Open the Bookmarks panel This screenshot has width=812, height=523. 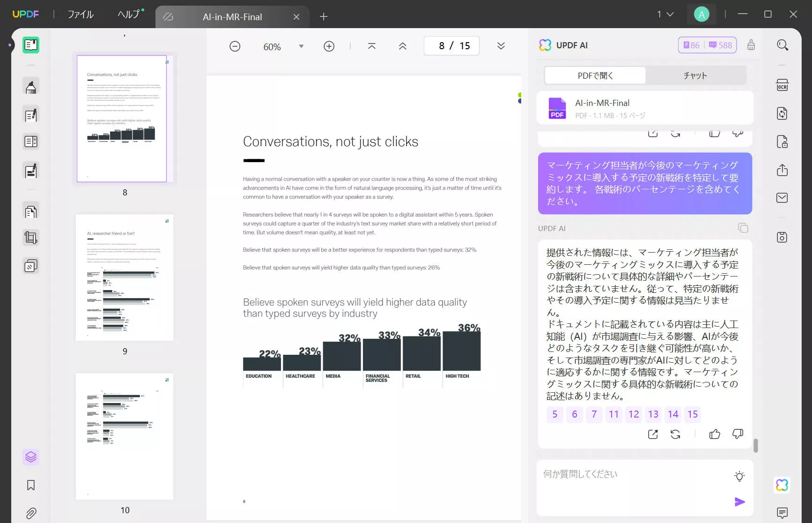(x=31, y=485)
